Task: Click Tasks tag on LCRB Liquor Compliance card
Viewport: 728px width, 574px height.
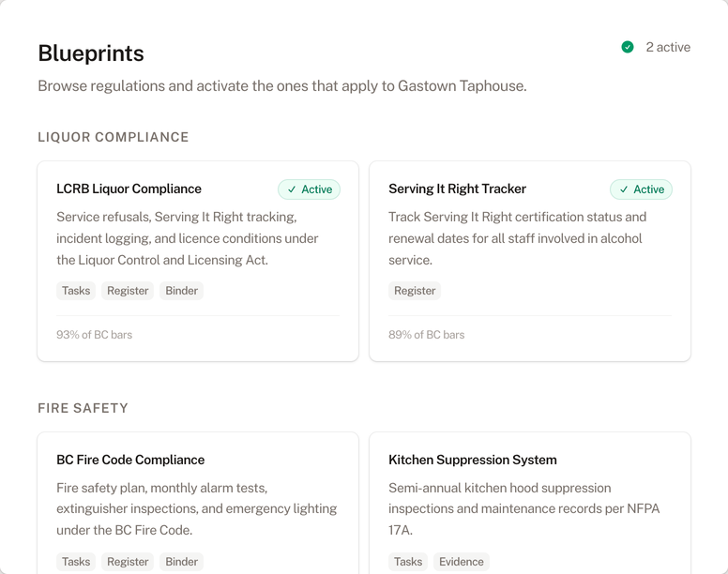Action: 76,291
